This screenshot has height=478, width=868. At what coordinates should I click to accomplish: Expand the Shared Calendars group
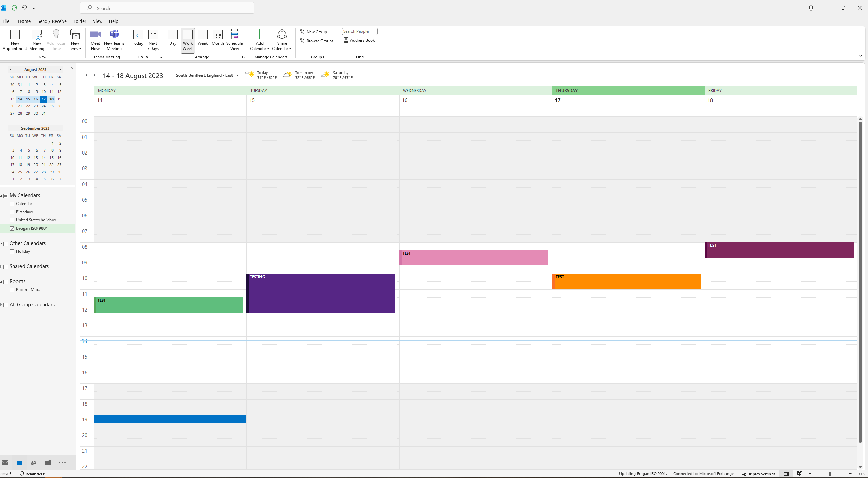[x=1, y=266]
